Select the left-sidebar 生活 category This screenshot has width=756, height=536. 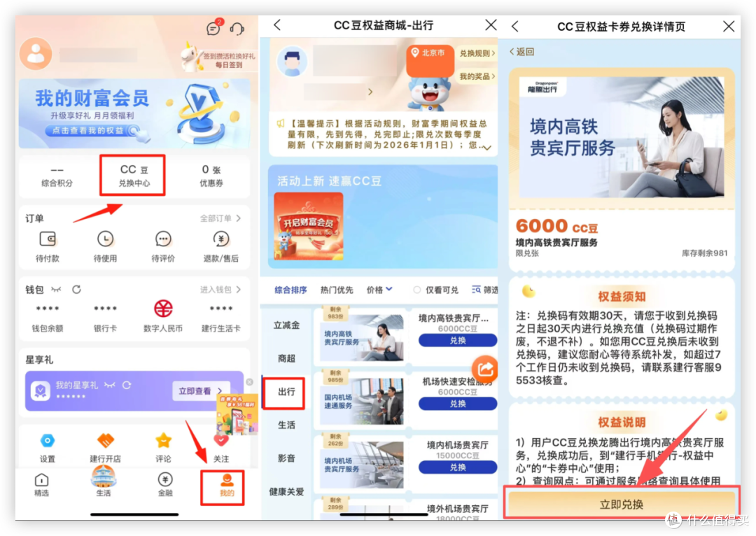(x=286, y=425)
